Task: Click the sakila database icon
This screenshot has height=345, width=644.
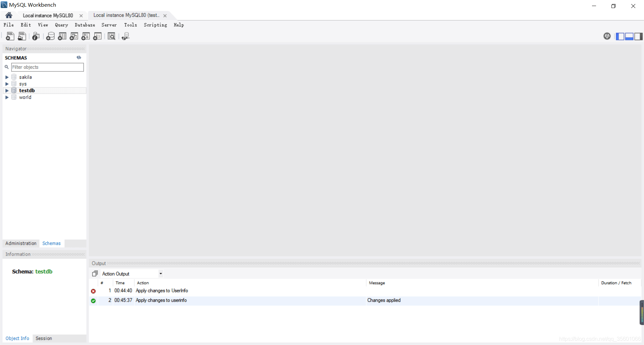Action: pyautogui.click(x=14, y=77)
